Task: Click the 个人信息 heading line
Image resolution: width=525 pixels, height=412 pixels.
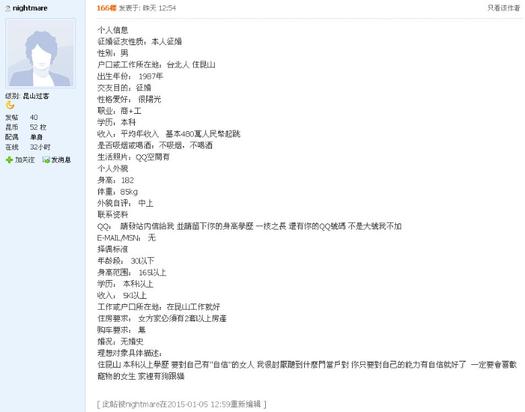Action: pyautogui.click(x=112, y=30)
